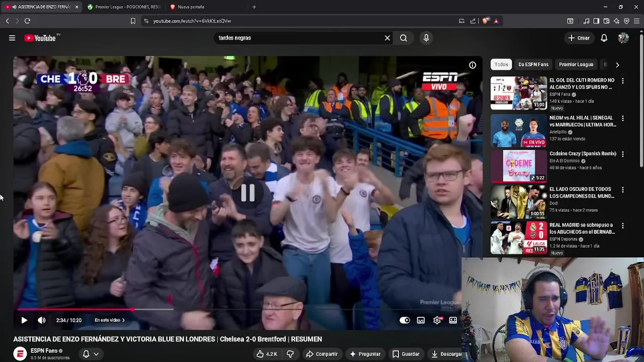
Task: Open options for the Cuti Romero video
Action: 623,81
